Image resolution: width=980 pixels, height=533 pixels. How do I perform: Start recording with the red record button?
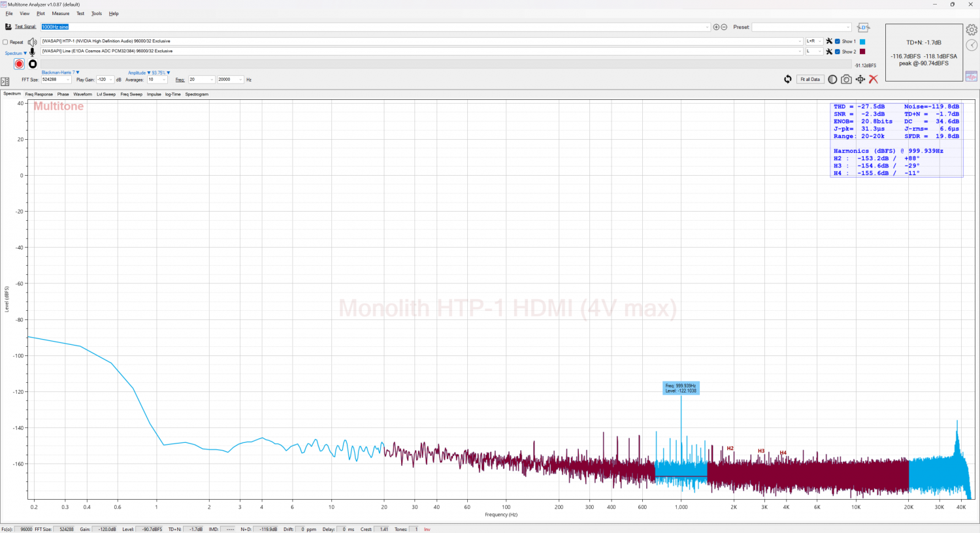click(19, 64)
